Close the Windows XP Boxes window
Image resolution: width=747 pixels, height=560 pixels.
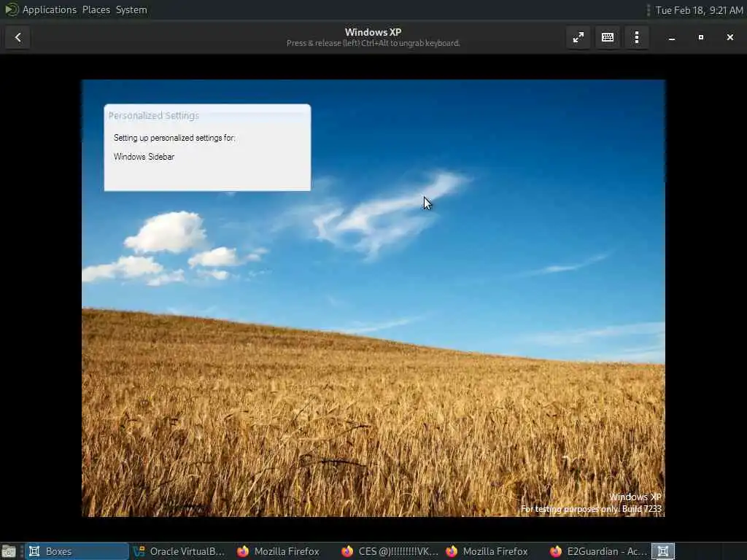[x=729, y=37]
